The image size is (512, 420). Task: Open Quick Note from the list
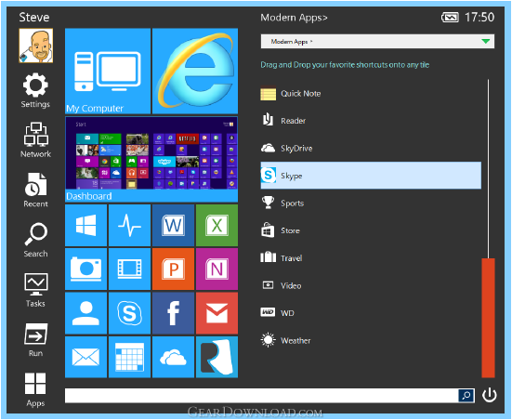(371, 94)
